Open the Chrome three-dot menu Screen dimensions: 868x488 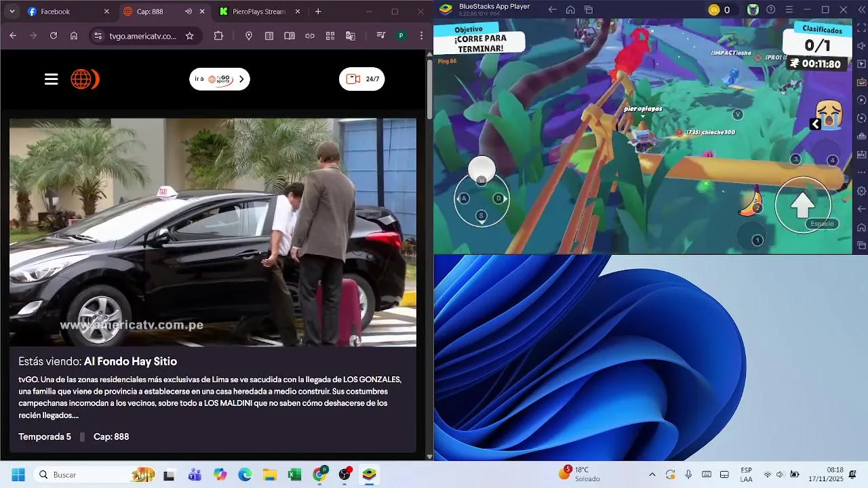[421, 36]
